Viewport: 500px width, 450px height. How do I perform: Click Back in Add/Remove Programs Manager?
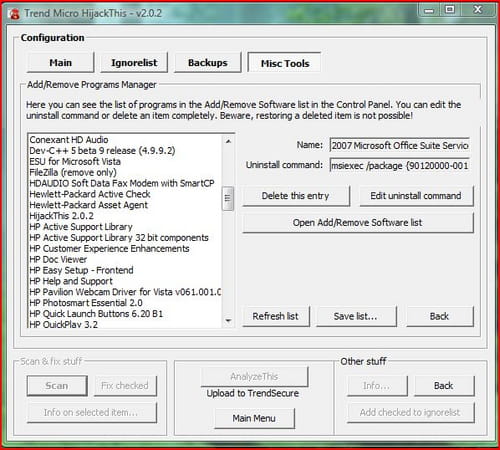[x=440, y=316]
